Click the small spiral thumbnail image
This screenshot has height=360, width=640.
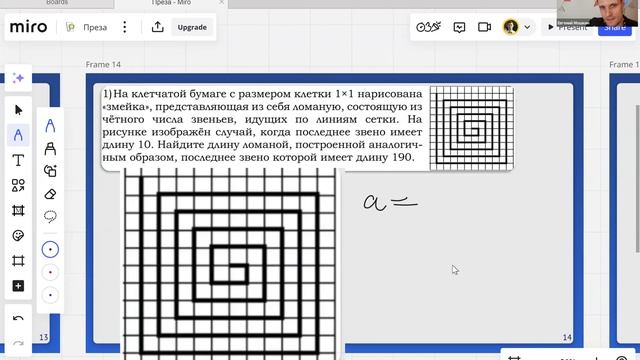(x=471, y=127)
